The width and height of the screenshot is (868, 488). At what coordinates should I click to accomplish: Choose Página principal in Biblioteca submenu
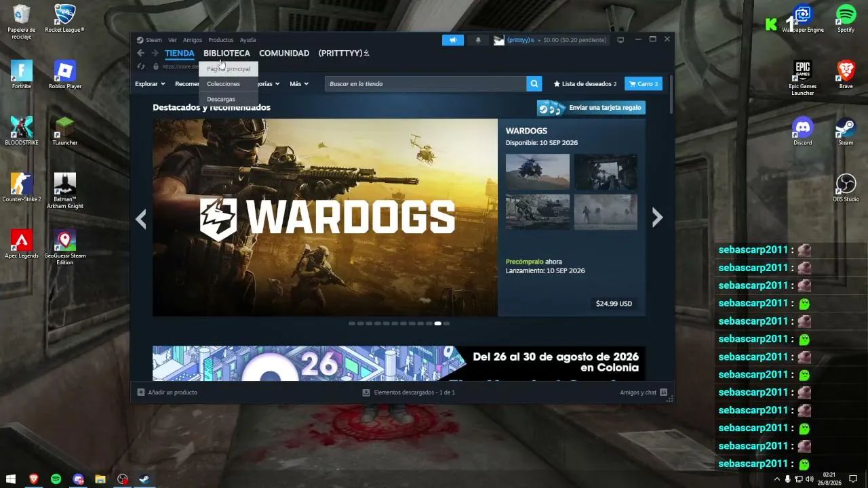[229, 69]
